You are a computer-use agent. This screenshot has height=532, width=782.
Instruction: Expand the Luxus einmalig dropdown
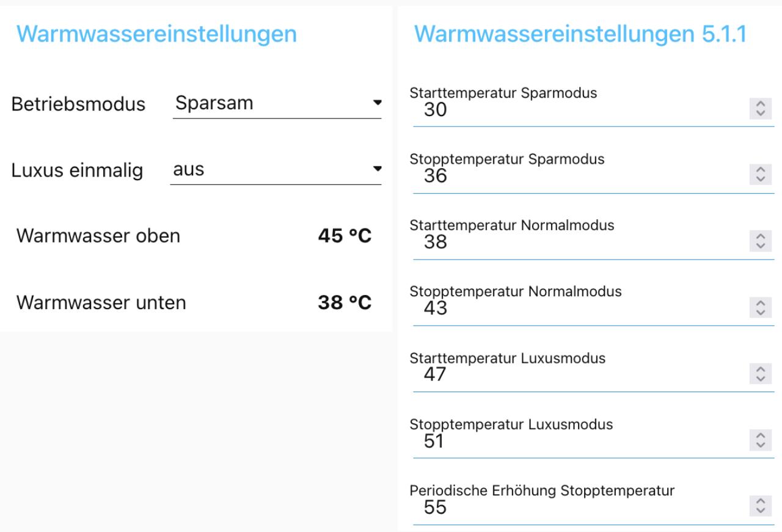point(276,169)
